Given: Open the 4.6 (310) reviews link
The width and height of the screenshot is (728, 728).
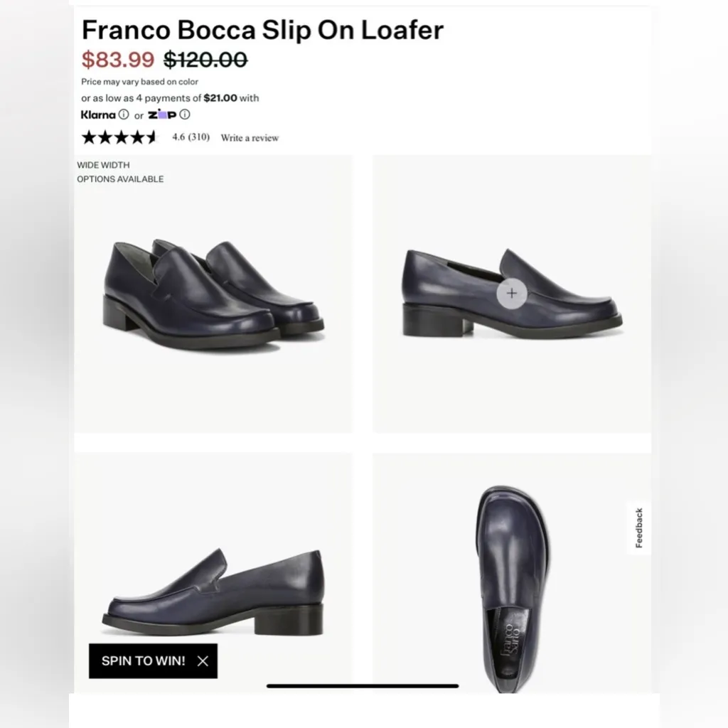Looking at the screenshot, I should (x=191, y=137).
